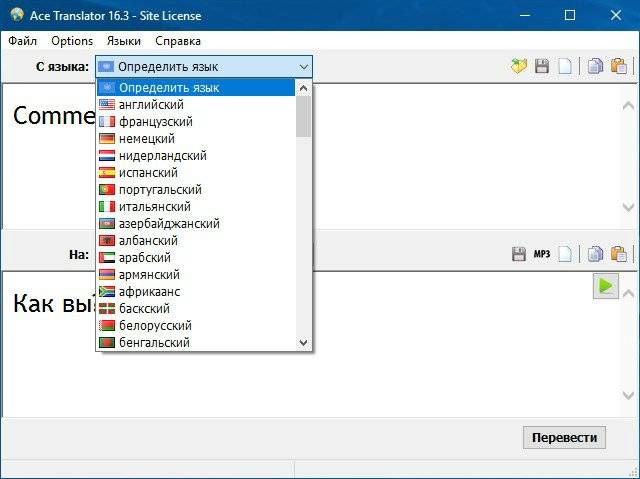Maximize the Ace Translator window
The image size is (640, 479).
coord(570,16)
